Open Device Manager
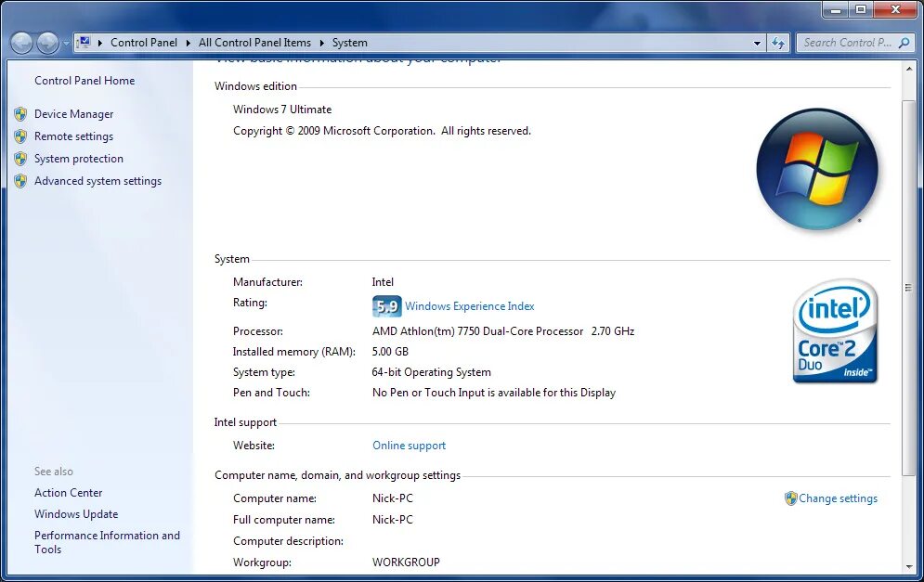Image resolution: width=924 pixels, height=582 pixels. pyautogui.click(x=73, y=114)
